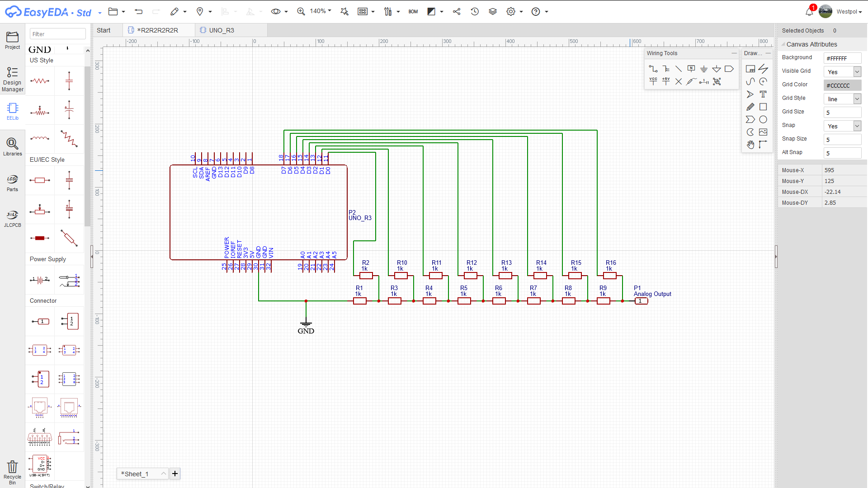Select the Text tool in Drawing Tools
868x488 pixels.
pos(763,94)
